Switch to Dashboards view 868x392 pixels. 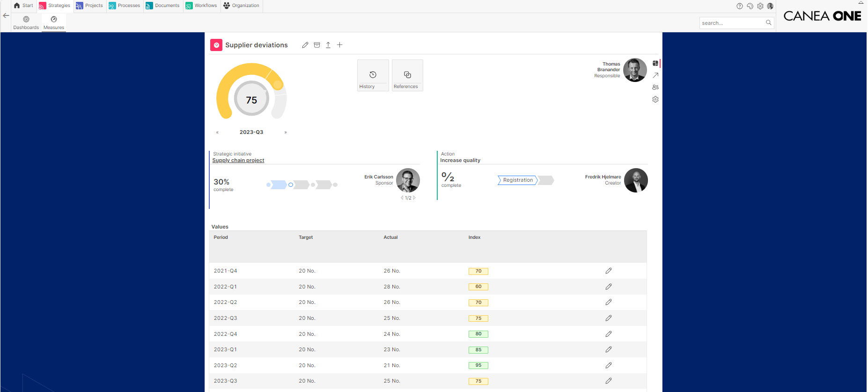[x=26, y=22]
